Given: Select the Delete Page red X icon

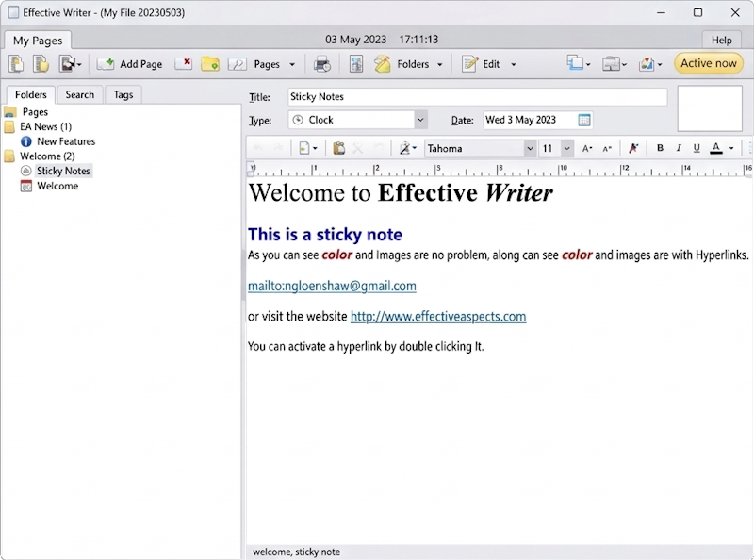Looking at the screenshot, I should 184,63.
